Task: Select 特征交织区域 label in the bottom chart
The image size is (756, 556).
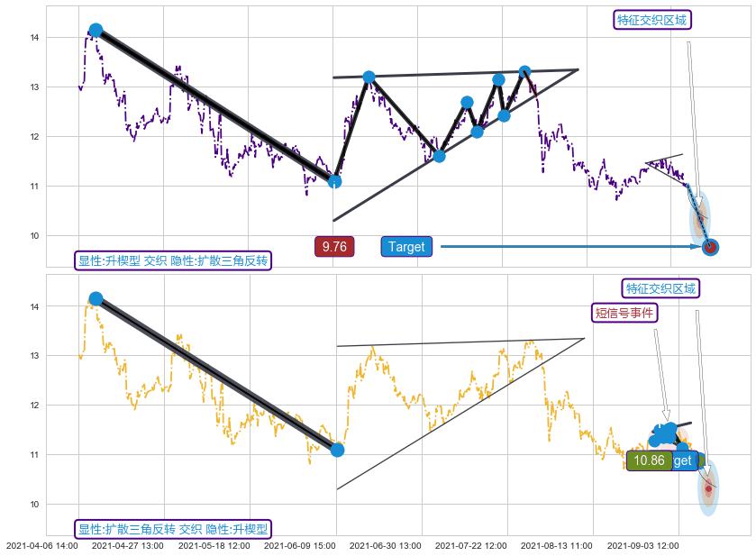Action: 661,288
